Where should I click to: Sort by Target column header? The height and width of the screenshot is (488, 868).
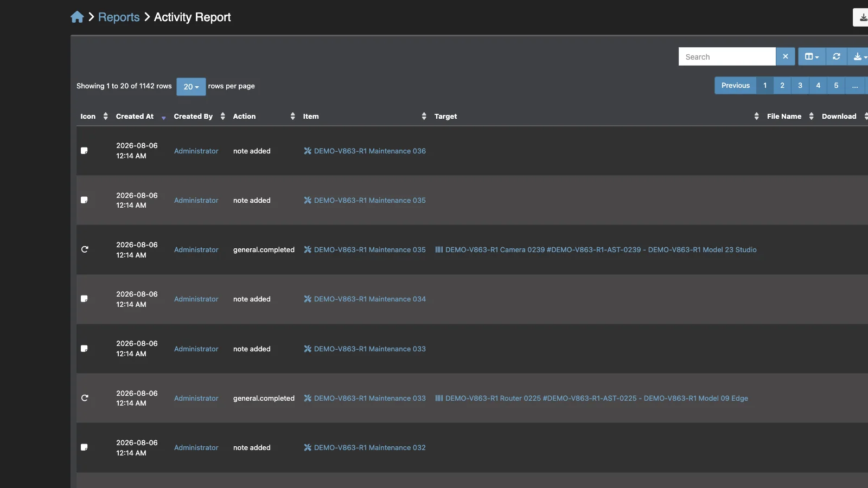(596, 116)
